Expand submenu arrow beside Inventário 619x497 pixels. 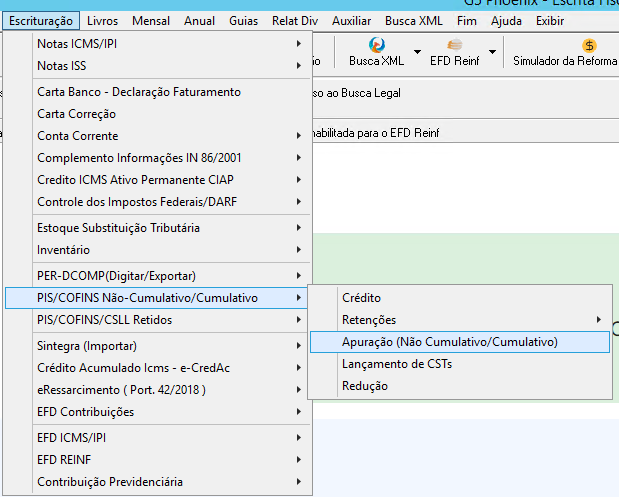(299, 249)
